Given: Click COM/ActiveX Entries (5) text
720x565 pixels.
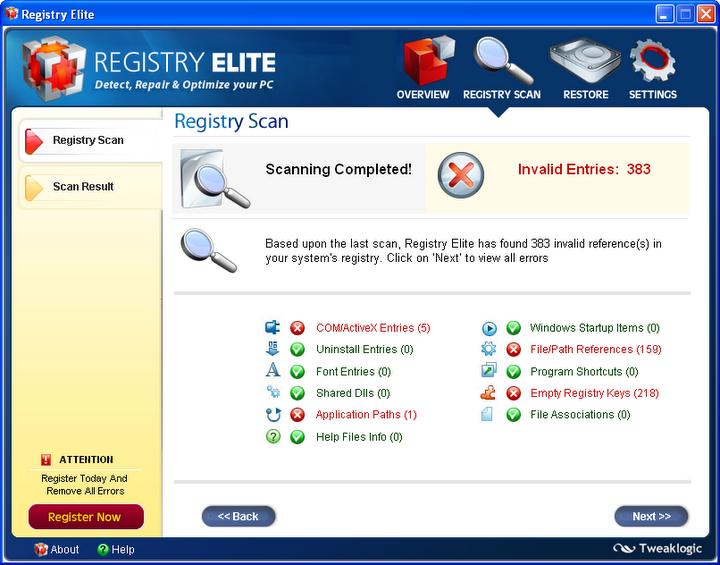Looking at the screenshot, I should 373,328.
